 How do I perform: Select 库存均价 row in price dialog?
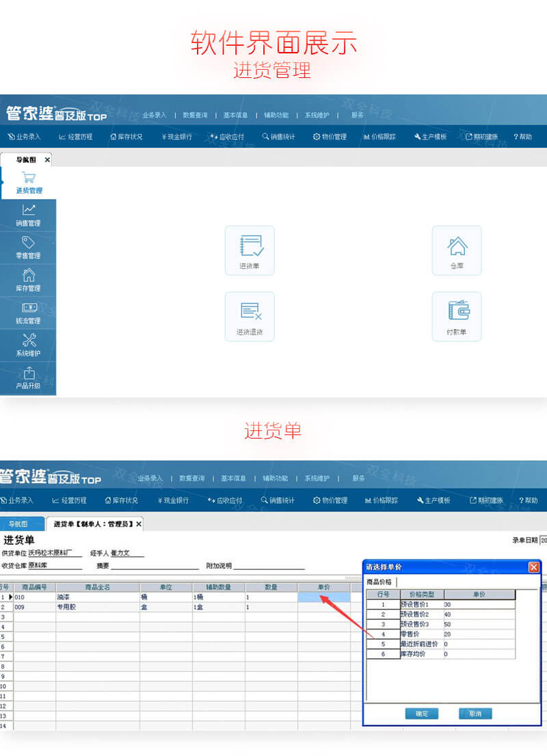click(x=441, y=654)
